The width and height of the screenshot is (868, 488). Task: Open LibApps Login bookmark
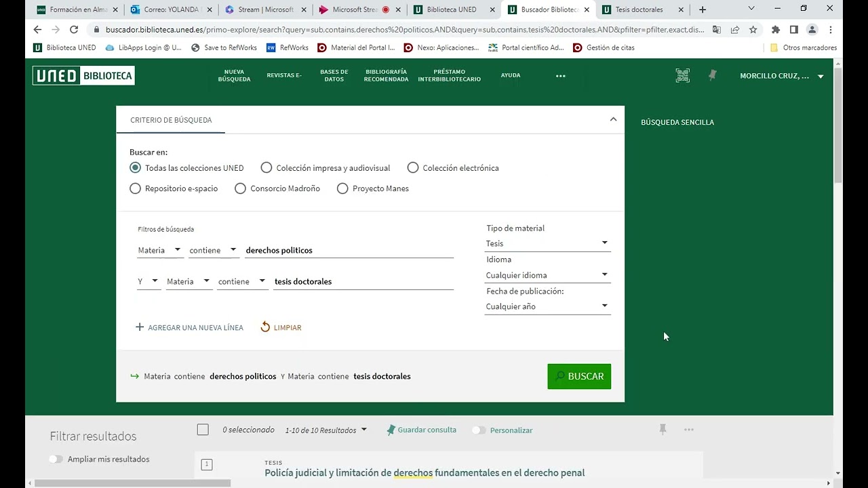(143, 47)
